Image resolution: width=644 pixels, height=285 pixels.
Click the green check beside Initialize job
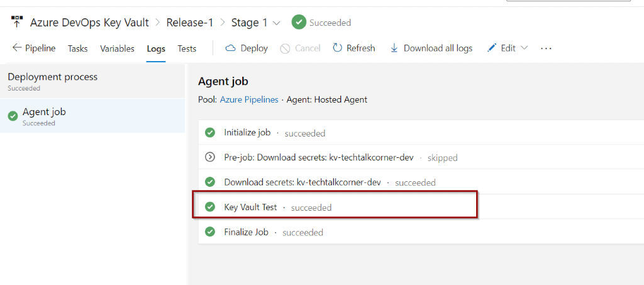(210, 133)
